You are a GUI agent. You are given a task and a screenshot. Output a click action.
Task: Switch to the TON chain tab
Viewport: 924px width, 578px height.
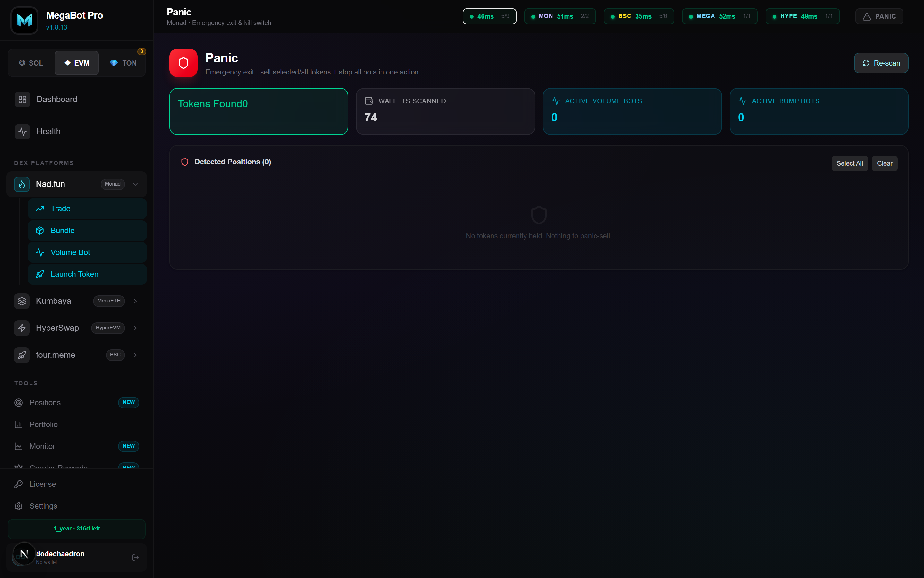pos(123,63)
